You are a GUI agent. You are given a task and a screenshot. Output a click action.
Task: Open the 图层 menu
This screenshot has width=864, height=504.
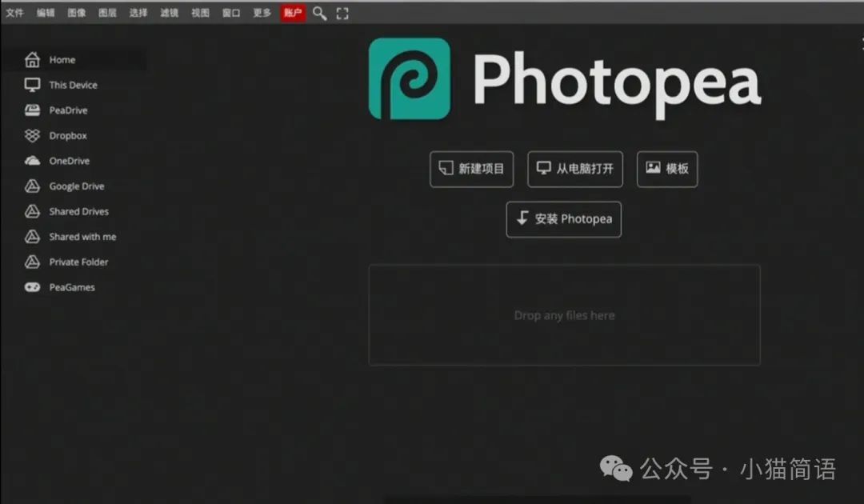pos(107,13)
